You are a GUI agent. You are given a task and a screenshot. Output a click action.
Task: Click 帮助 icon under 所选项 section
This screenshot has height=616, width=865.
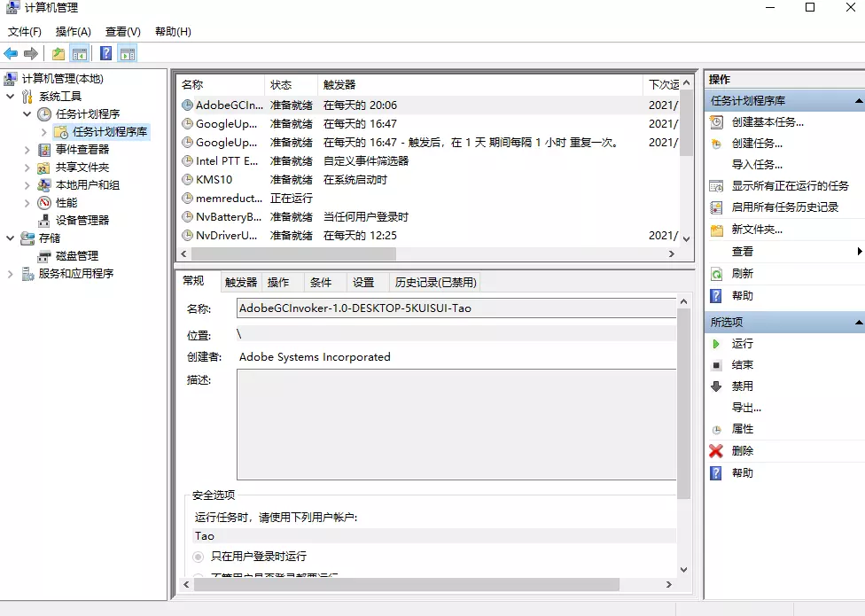(x=716, y=473)
